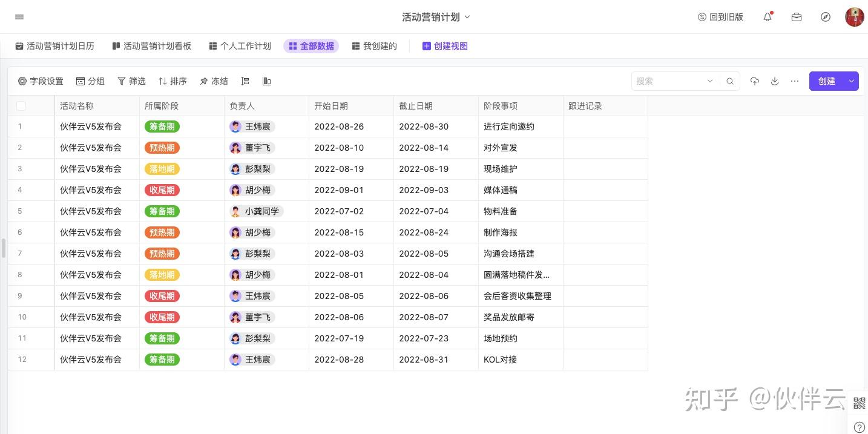Click the 活动名称 column header
Viewport: 868px width, 434px height.
[x=97, y=106]
